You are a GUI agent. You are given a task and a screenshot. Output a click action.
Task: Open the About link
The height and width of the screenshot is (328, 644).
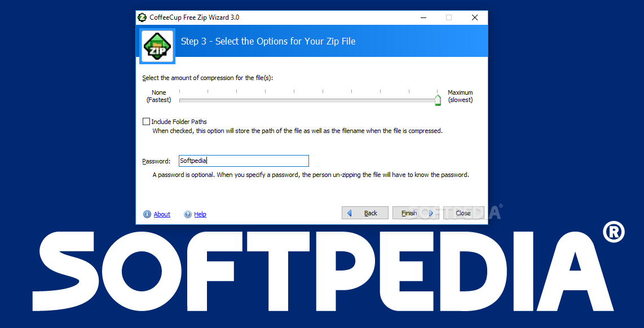click(x=162, y=214)
